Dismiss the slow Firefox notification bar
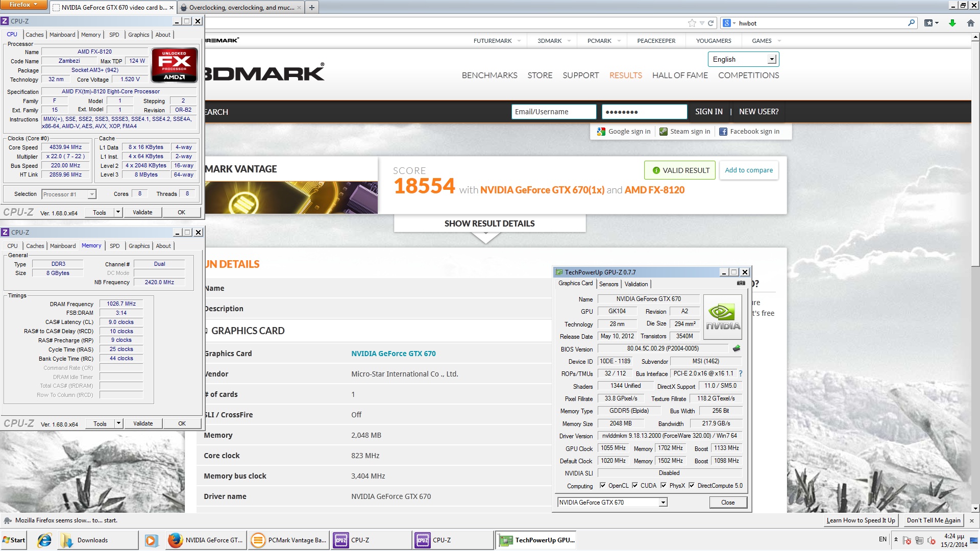Screen dimensions: 980x551 click(971, 521)
